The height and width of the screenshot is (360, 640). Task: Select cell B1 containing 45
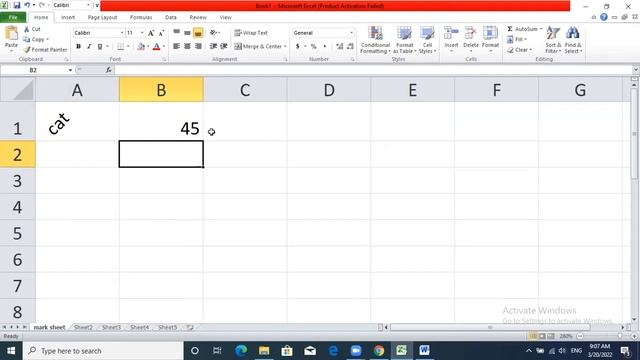tap(161, 122)
